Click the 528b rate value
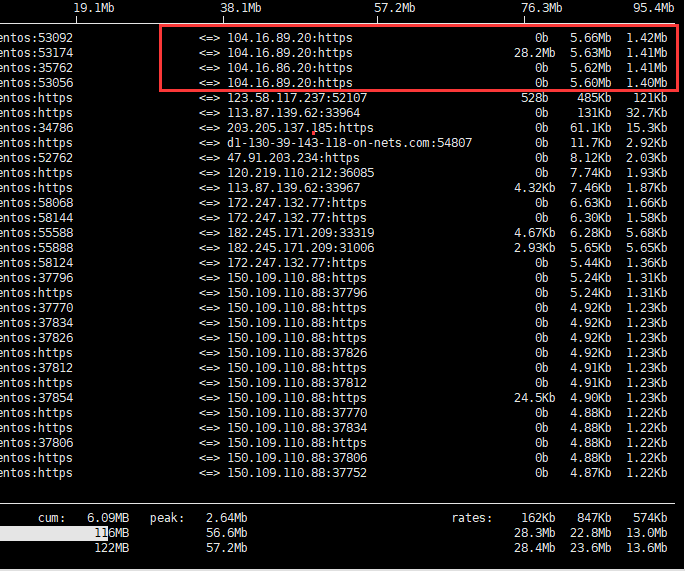This screenshot has height=571, width=685. [534, 98]
